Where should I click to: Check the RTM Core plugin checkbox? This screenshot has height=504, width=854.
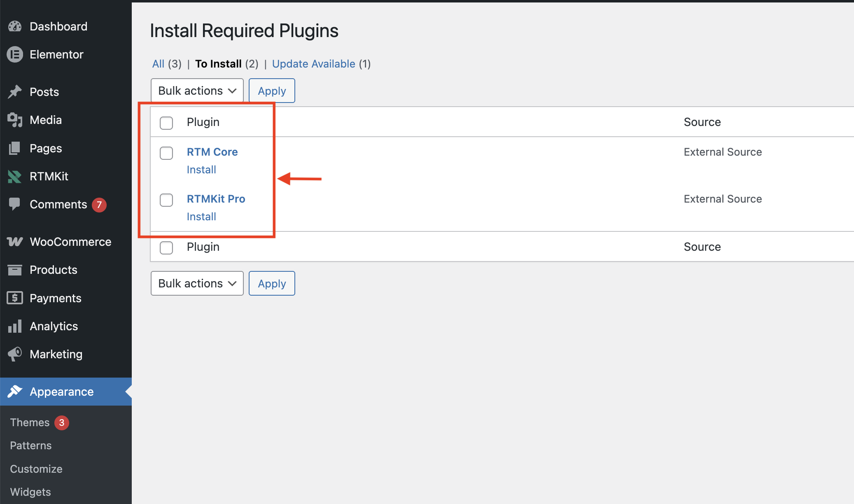click(x=166, y=153)
